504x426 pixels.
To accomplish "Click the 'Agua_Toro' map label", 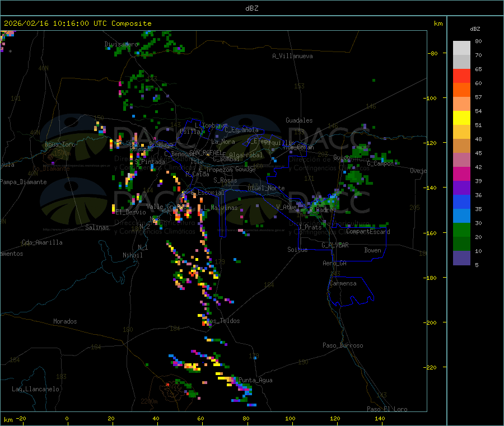I will coord(60,144).
